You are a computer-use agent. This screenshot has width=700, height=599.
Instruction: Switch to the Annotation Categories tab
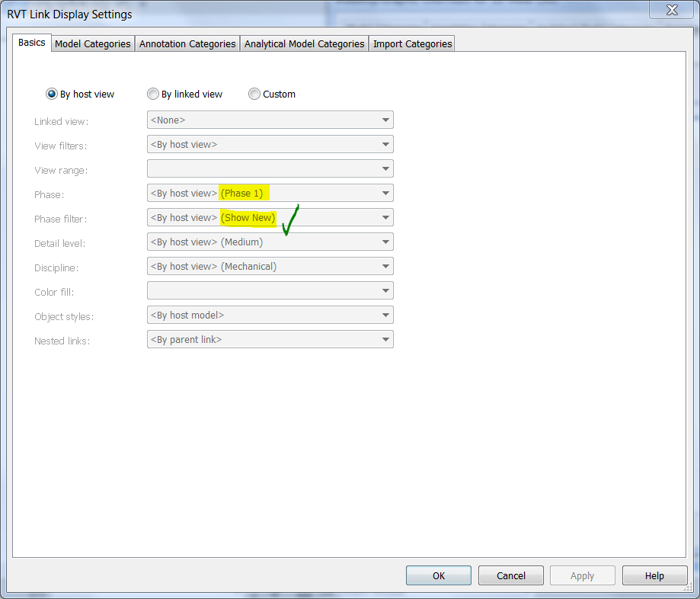(x=187, y=43)
